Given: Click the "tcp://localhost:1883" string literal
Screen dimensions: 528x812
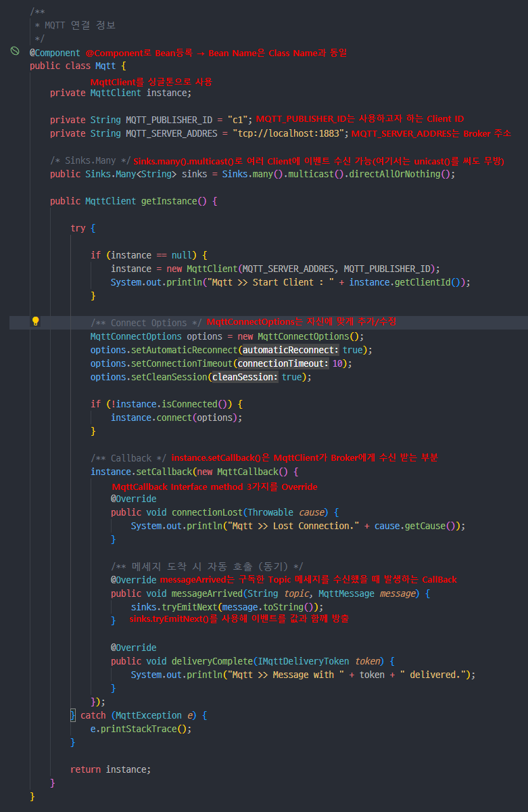Looking at the screenshot, I should tap(289, 133).
